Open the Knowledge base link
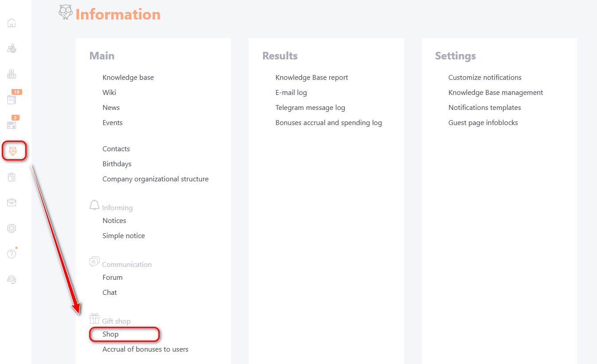Screen dimensions: 597x364 point(128,78)
